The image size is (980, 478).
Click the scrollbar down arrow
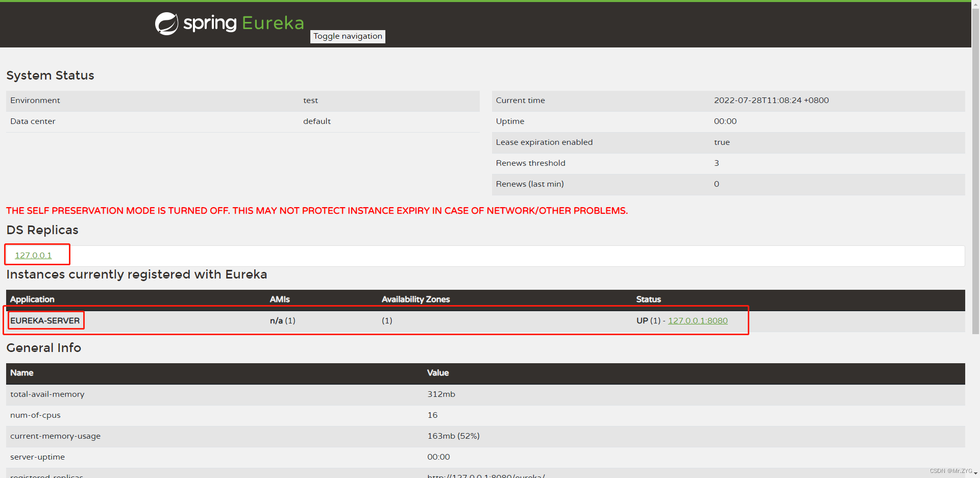tap(975, 473)
